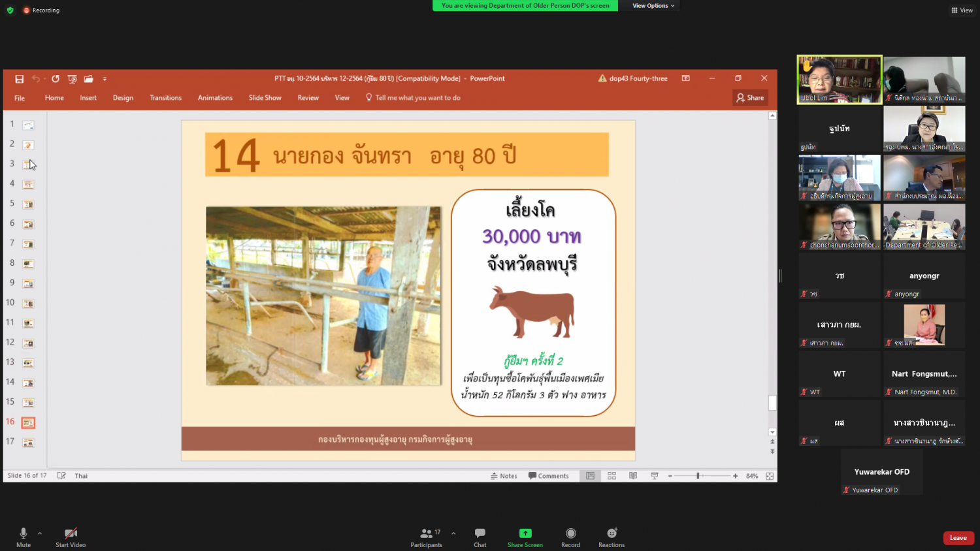Click the zoom in plus button
The image size is (980, 551).
736,476
